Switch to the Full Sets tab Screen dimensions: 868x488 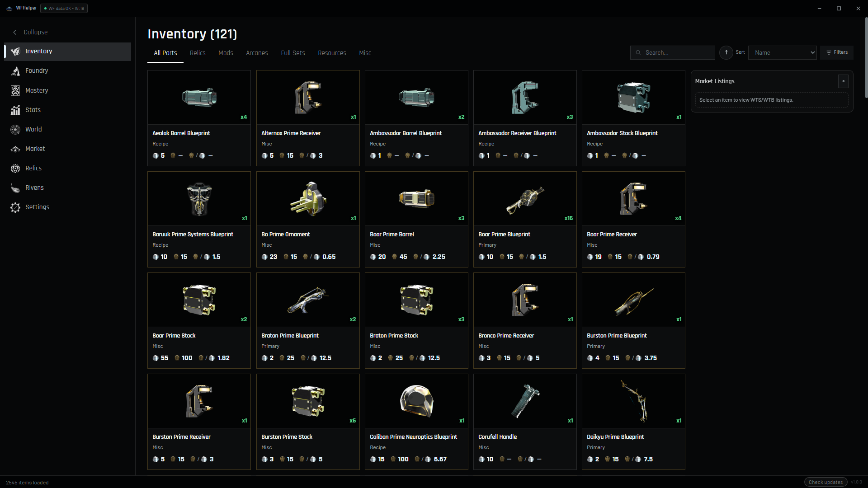click(293, 53)
